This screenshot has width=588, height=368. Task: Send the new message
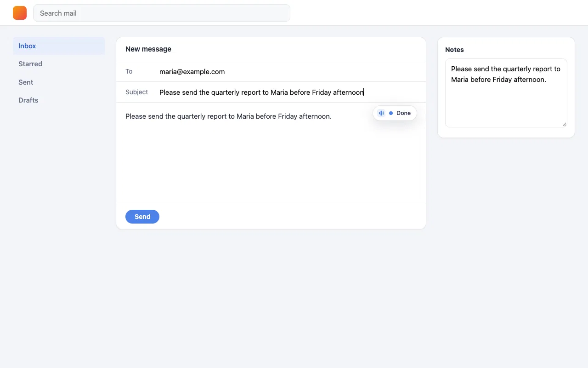point(142,217)
